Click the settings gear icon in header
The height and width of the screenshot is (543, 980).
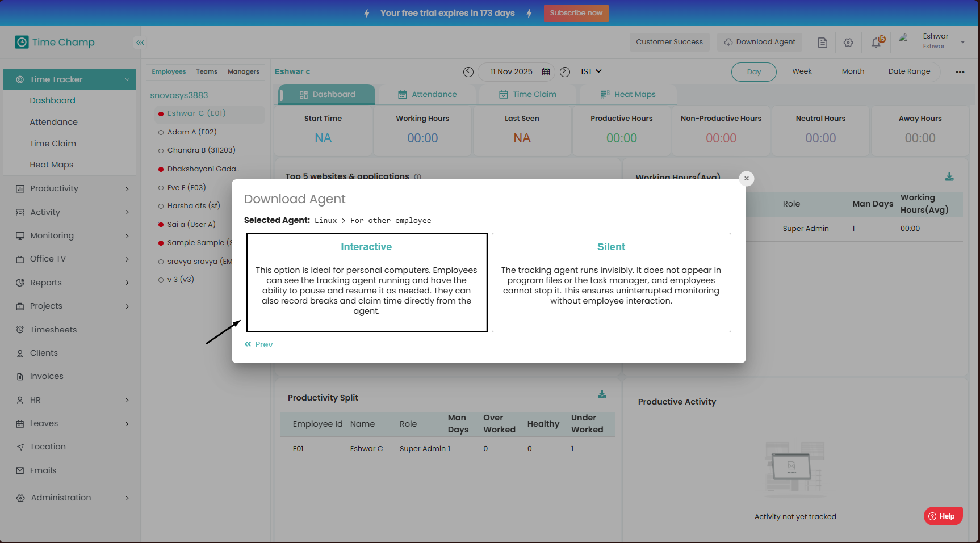pyautogui.click(x=848, y=43)
